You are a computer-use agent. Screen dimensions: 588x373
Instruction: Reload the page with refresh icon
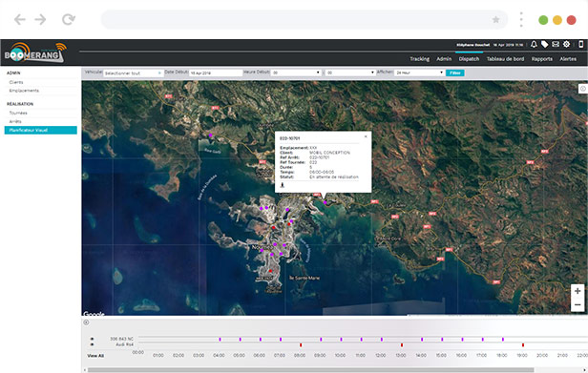[69, 19]
